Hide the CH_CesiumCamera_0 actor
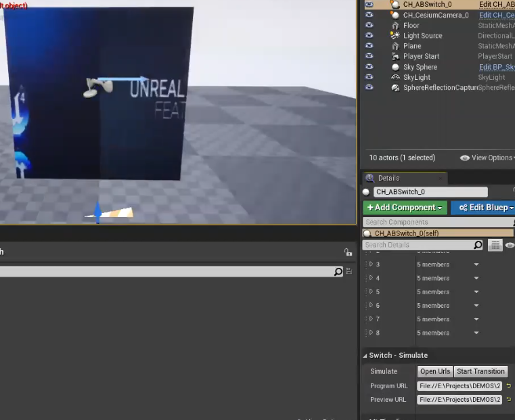The image size is (515, 420). coord(370,15)
